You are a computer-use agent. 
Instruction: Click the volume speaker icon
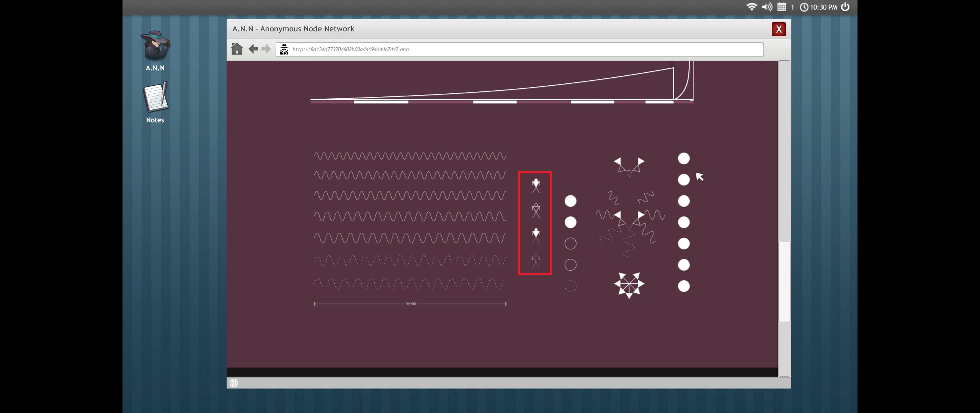(767, 7)
